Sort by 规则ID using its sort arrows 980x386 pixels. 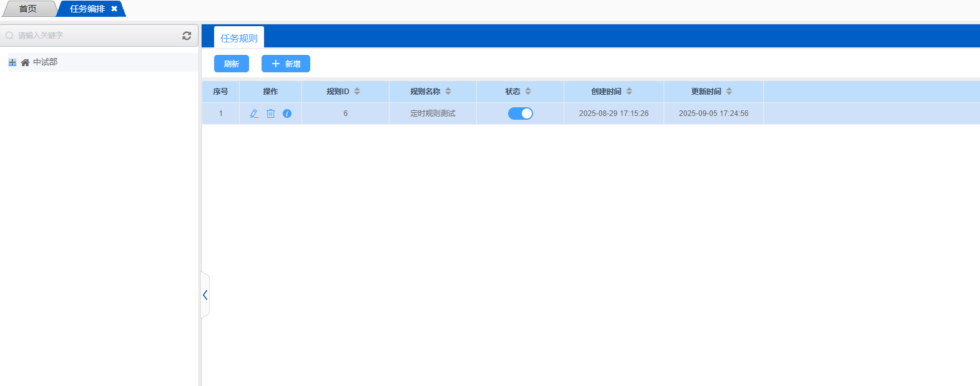[x=357, y=91]
